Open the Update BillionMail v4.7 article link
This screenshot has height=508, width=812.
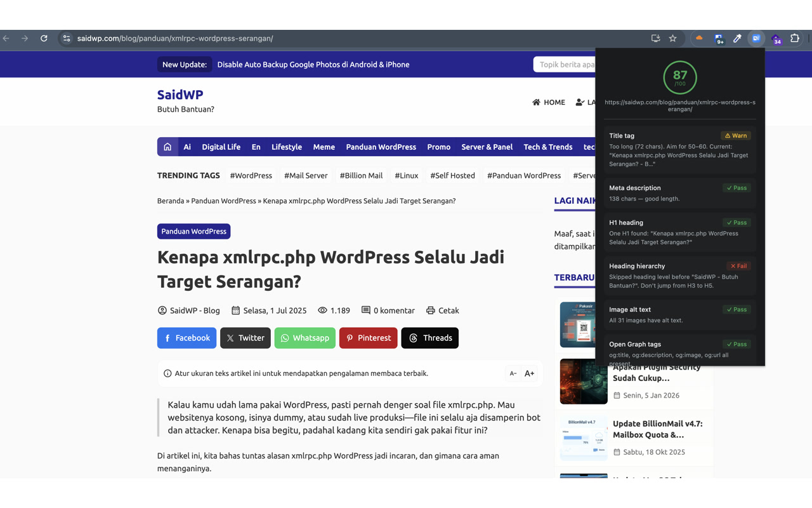click(658, 429)
